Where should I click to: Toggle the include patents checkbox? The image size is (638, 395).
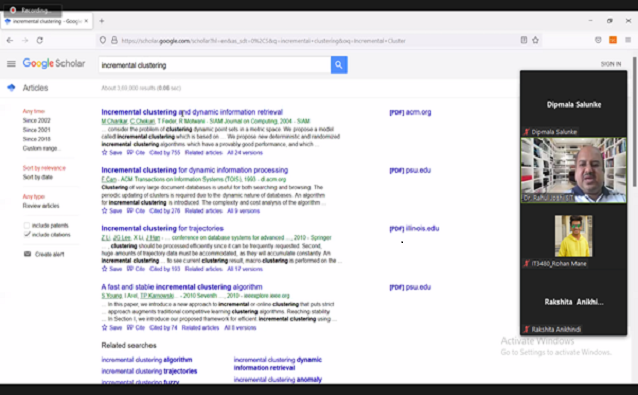27,225
